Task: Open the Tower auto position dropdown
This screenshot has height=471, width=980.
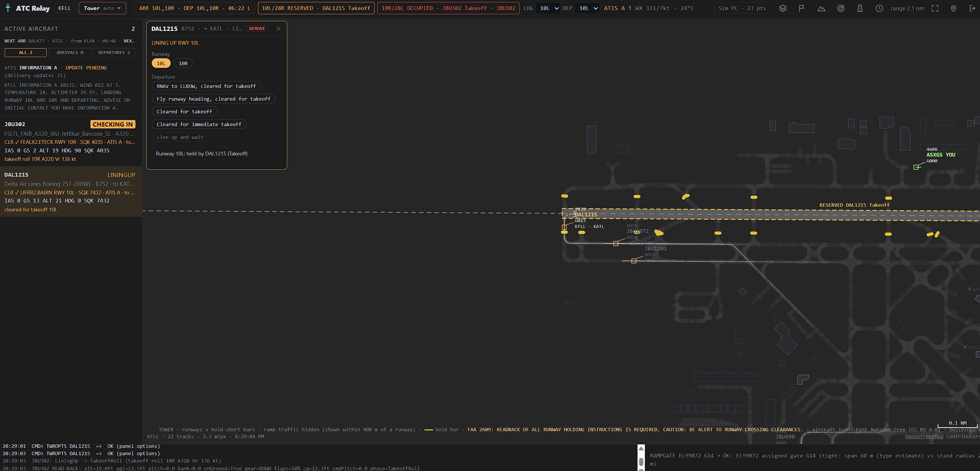Action: tap(102, 8)
